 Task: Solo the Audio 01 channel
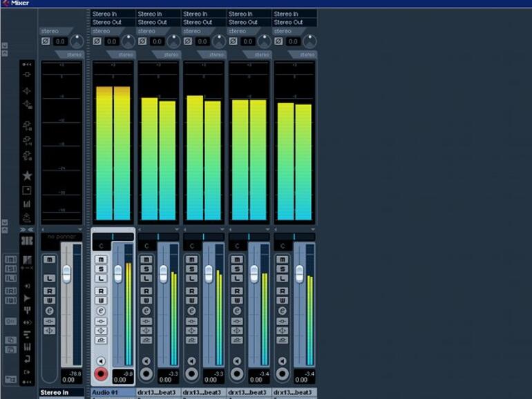pyautogui.click(x=101, y=269)
